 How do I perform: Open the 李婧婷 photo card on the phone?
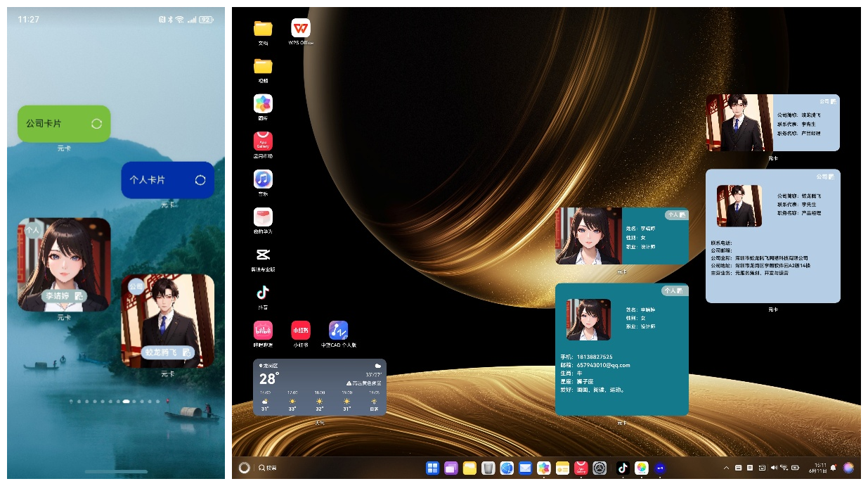(64, 264)
